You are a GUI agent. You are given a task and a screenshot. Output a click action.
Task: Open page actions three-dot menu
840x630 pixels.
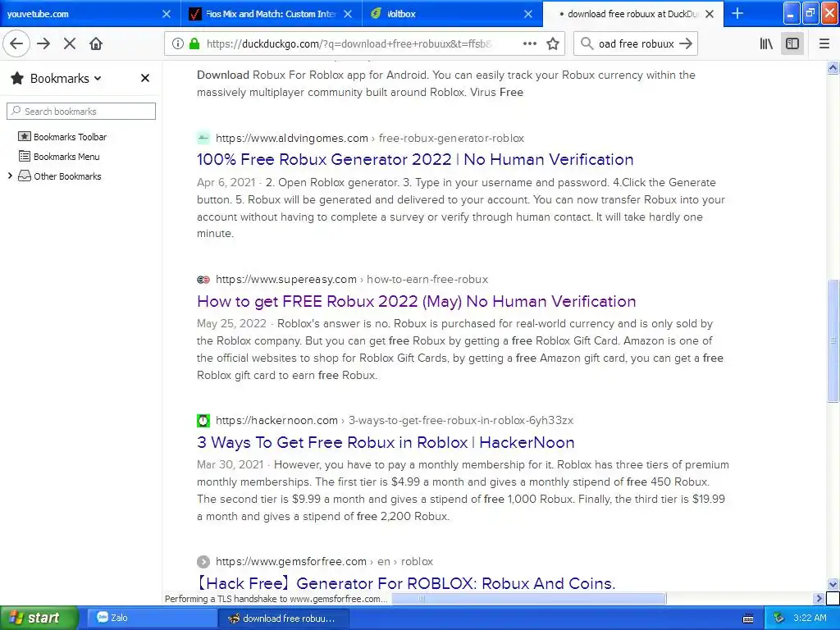pos(530,44)
